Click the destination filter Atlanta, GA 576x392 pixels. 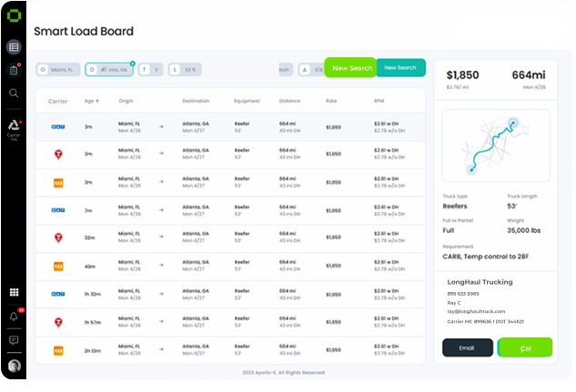[109, 70]
